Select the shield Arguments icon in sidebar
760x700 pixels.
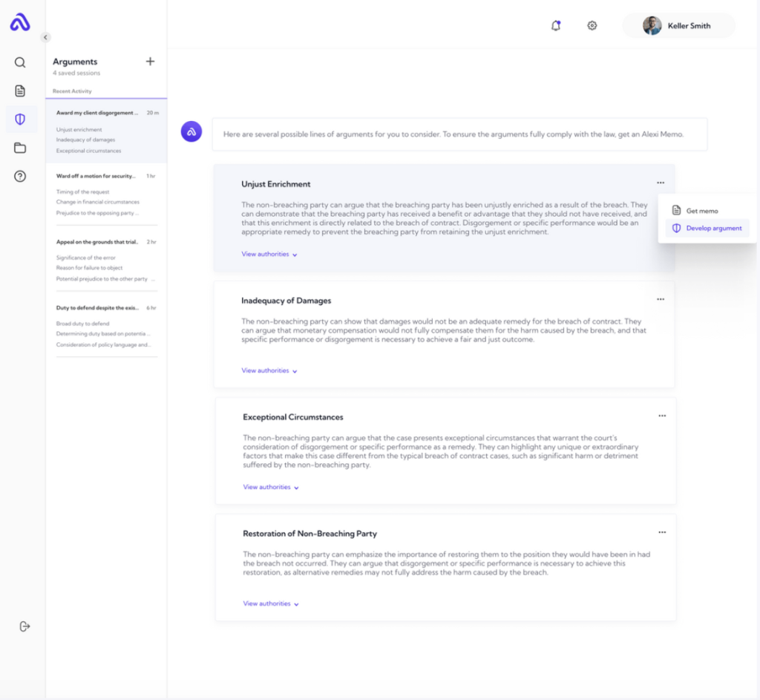20,119
